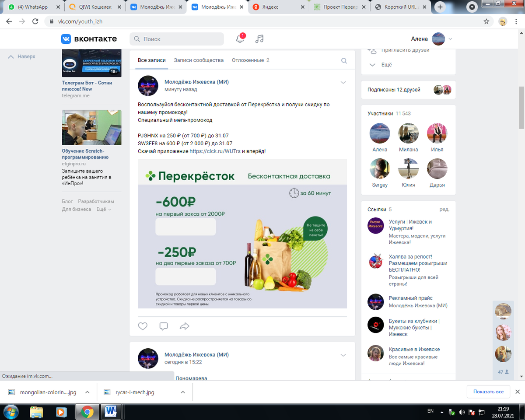Open the VK music note icon

pos(259,39)
